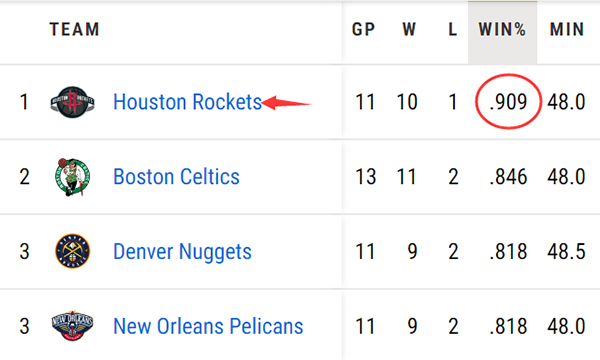Open the Boston Celtics team link
Viewport: 600px width, 360px height.
176,177
